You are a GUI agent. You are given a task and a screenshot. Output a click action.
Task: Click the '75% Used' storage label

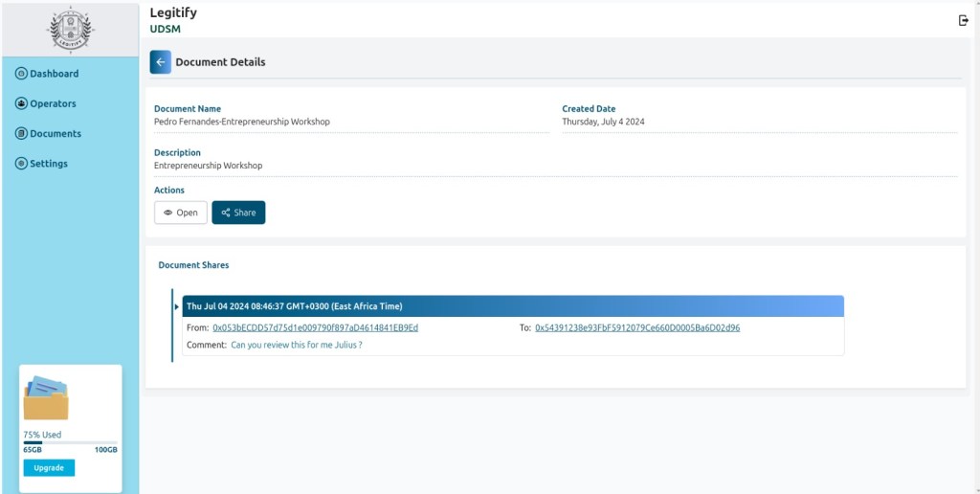(42, 435)
